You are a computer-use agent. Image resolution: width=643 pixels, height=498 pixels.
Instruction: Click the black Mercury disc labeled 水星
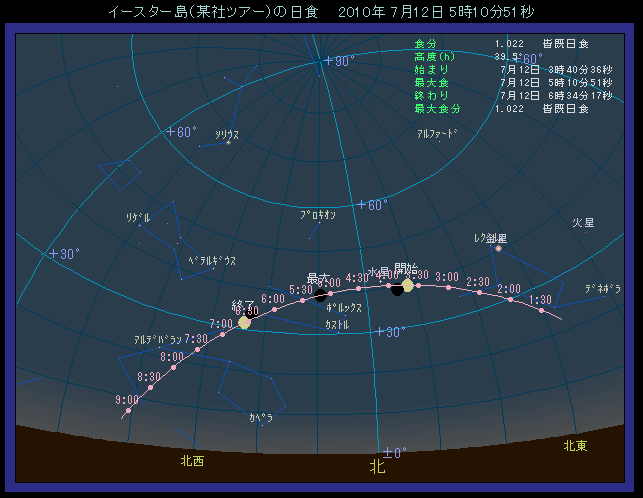point(398,290)
